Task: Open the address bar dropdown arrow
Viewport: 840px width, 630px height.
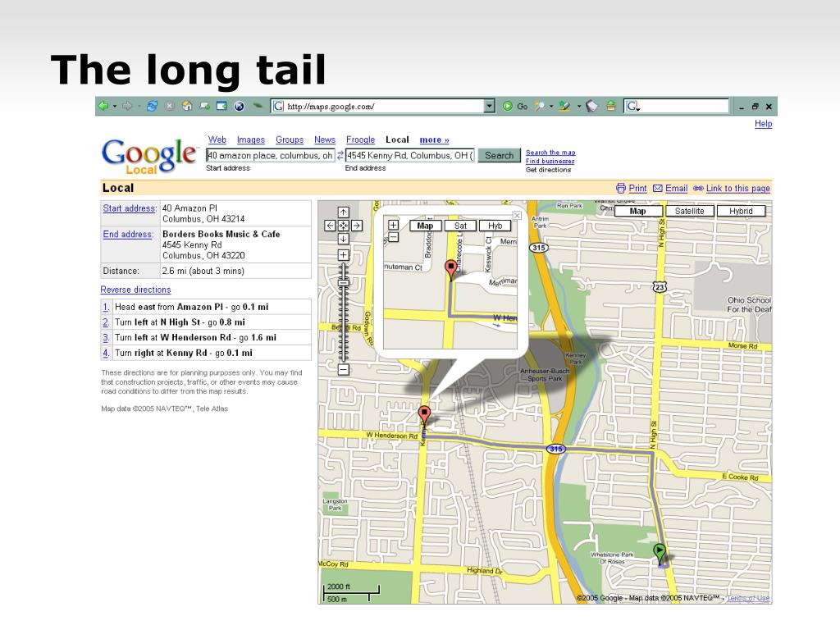Action: point(489,106)
